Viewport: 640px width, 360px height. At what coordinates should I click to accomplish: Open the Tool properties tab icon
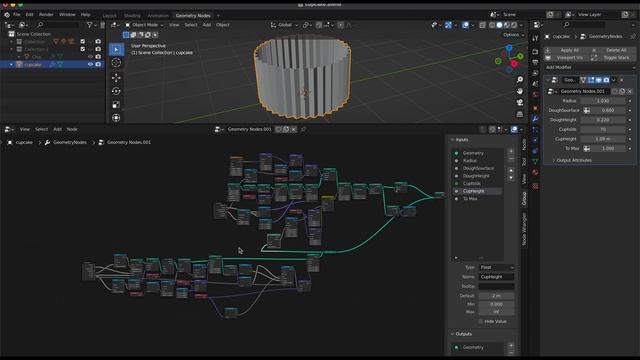coord(535,38)
